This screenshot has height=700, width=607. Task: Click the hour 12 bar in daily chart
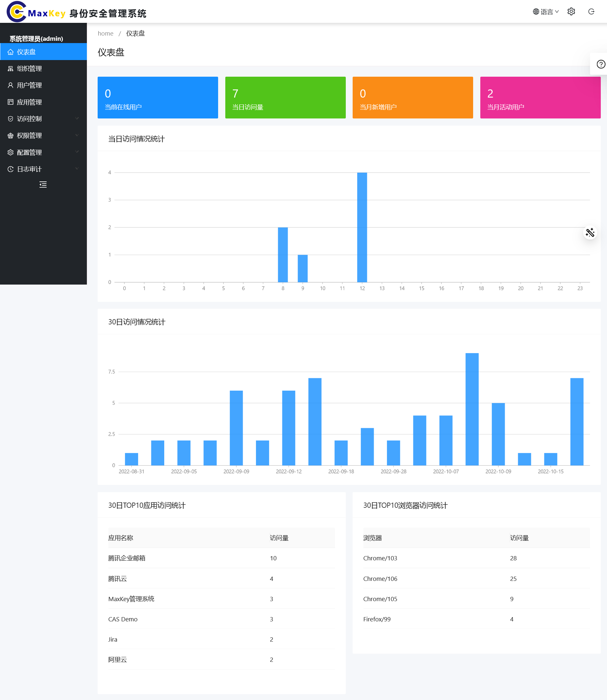coord(362,227)
